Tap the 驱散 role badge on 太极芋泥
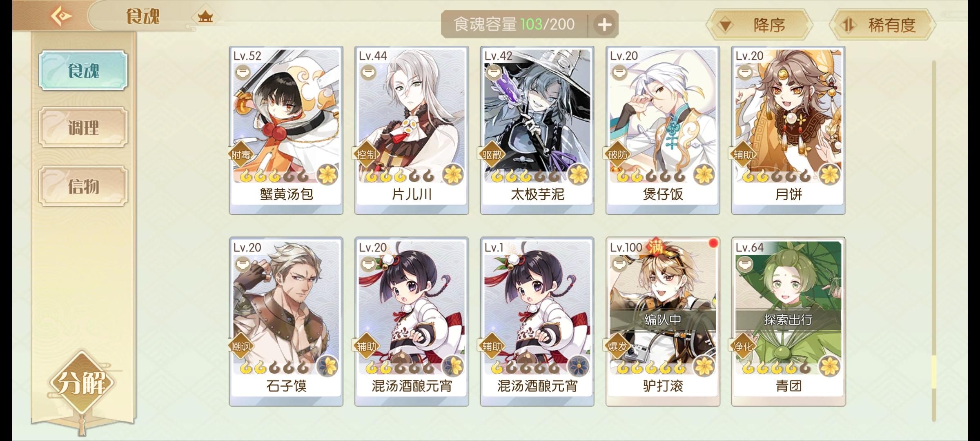 tap(492, 155)
